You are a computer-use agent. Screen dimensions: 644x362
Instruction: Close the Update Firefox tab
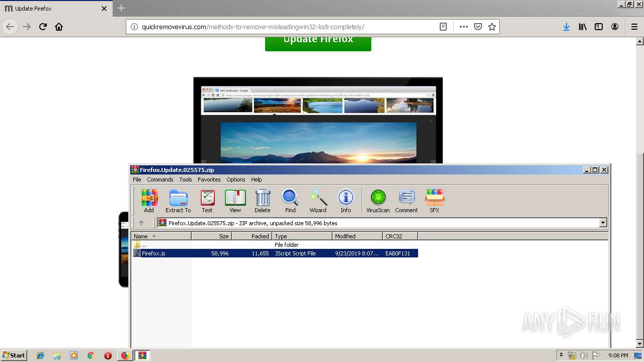point(104,9)
